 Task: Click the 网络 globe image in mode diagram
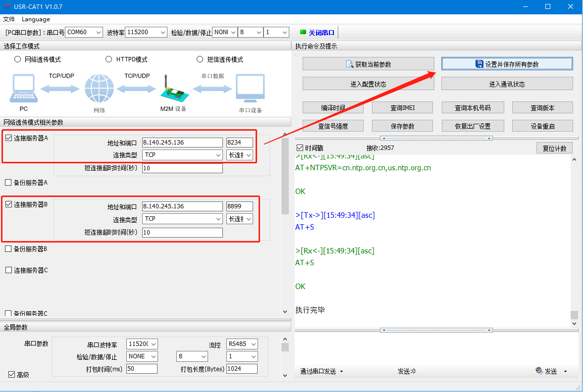(99, 89)
